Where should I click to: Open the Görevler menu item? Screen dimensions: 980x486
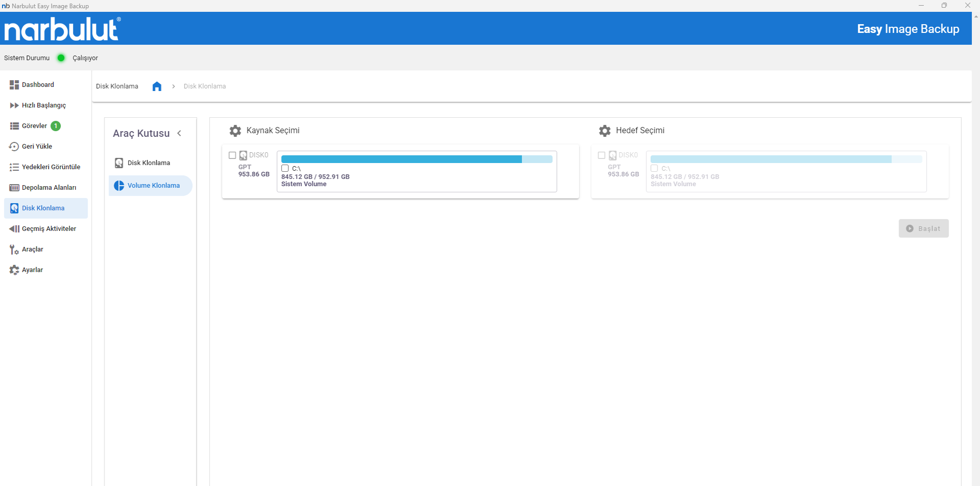tap(34, 126)
